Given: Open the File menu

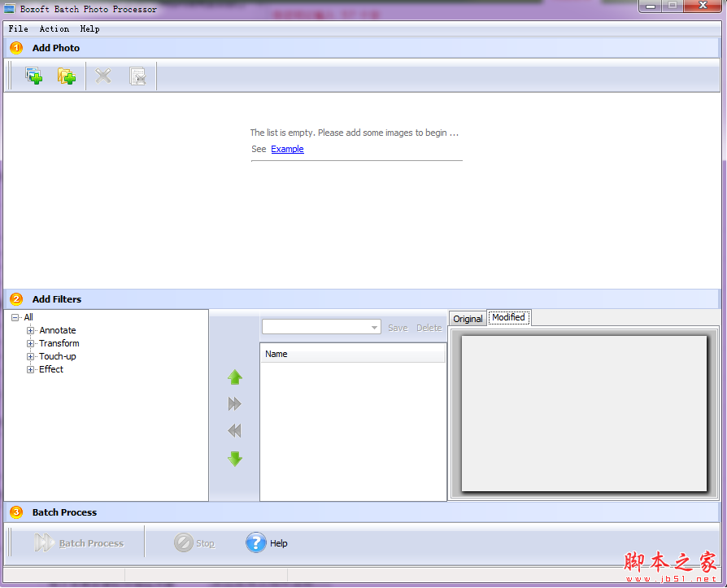Looking at the screenshot, I should point(18,28).
